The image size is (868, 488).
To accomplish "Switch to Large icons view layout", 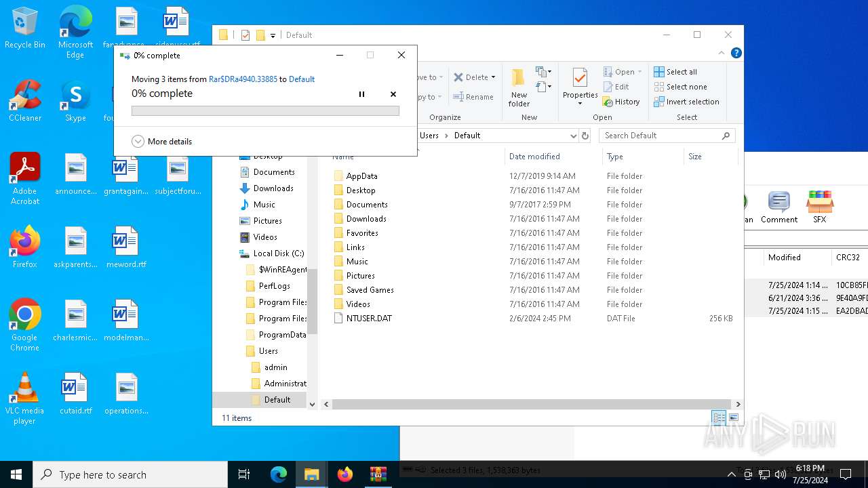I will tap(733, 418).
